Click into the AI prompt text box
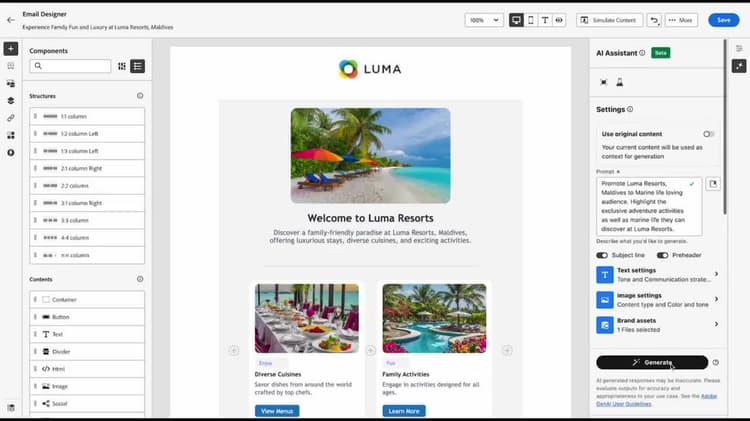The height and width of the screenshot is (421, 750). [649, 206]
